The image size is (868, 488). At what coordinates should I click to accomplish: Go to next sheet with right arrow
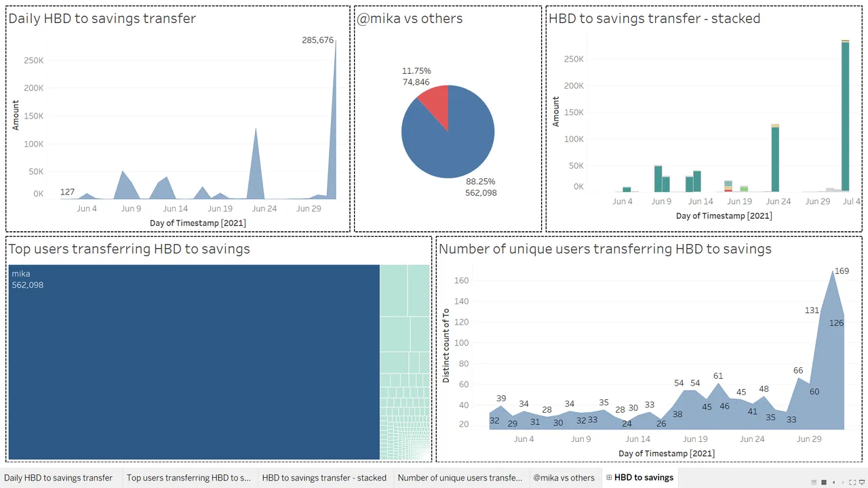843,483
